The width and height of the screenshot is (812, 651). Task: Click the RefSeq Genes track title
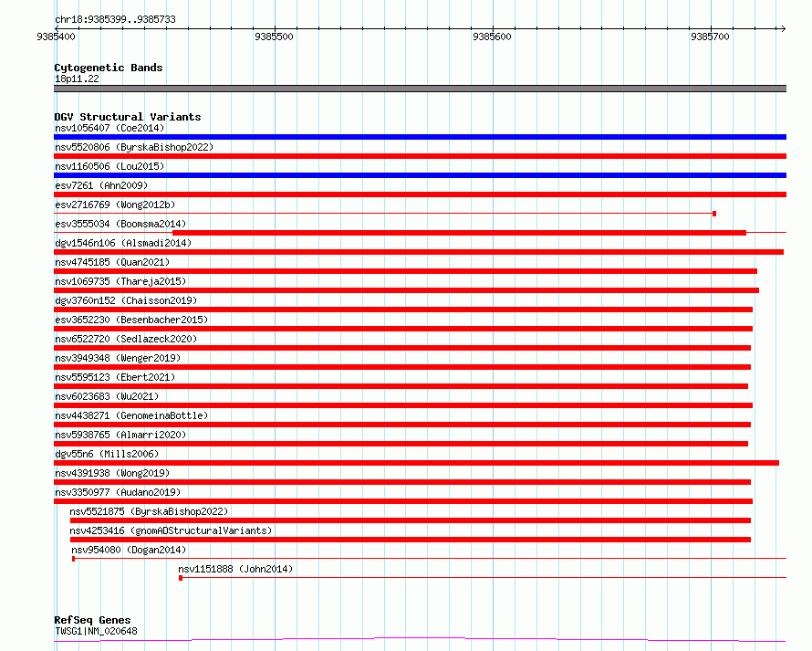point(92,620)
